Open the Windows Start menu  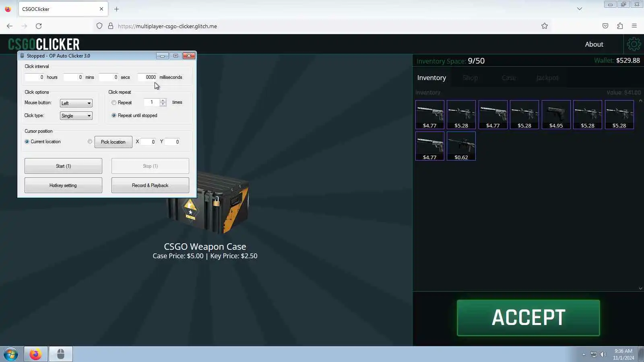[11, 354]
